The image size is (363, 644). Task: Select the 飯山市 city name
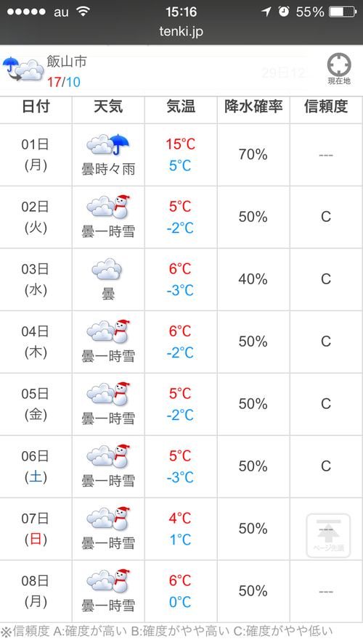pyautogui.click(x=67, y=62)
